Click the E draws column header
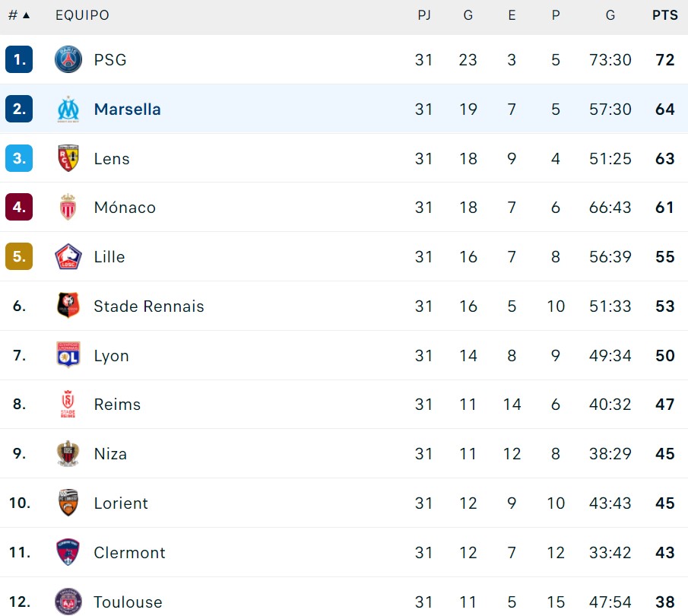The height and width of the screenshot is (616, 688). 512,15
